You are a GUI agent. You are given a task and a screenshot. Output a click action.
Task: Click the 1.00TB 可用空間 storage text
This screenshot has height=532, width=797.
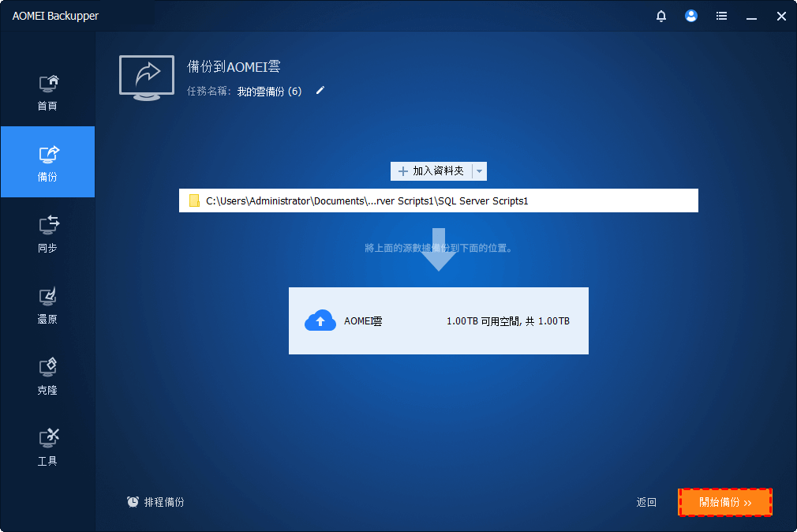507,321
